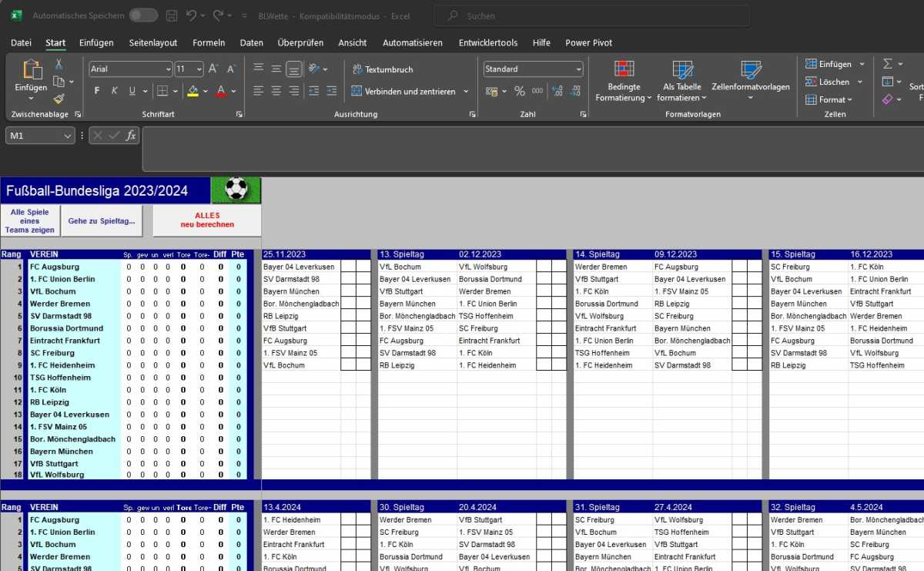Screen dimensions: 924x571
Task: Add a decimal place
Action: click(x=558, y=91)
